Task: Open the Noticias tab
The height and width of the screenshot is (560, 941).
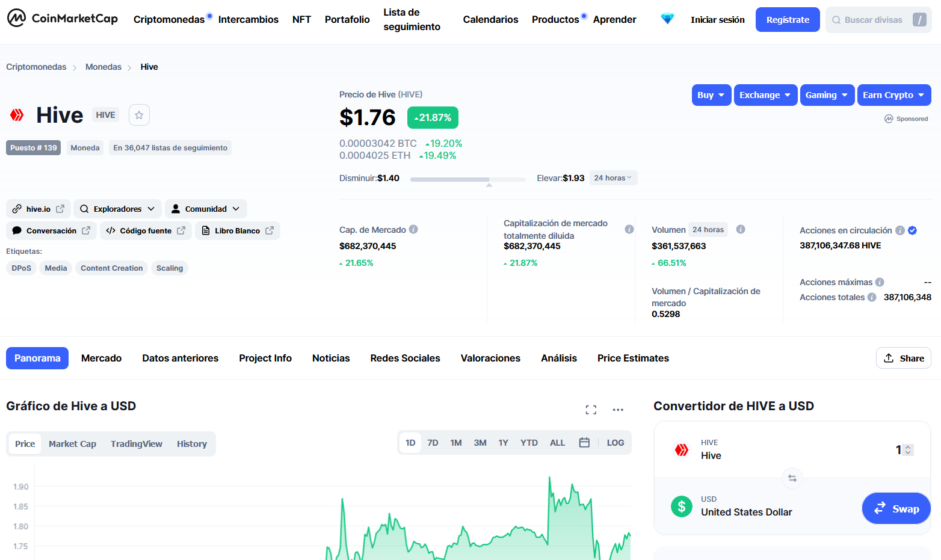Action: pyautogui.click(x=331, y=358)
